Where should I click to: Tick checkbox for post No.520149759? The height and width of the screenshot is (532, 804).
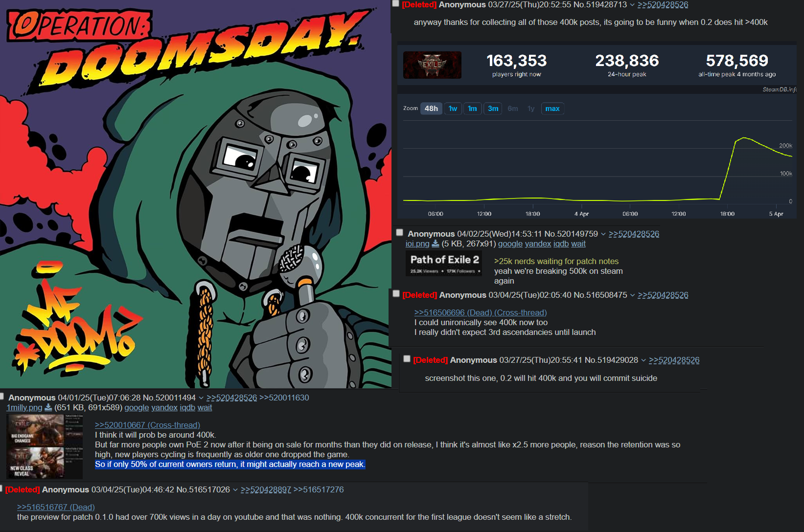pos(400,233)
